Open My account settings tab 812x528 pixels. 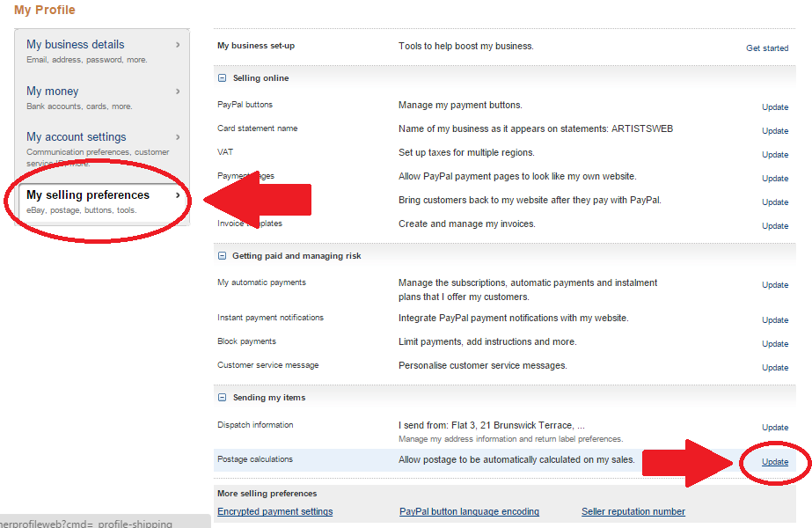[102, 143]
